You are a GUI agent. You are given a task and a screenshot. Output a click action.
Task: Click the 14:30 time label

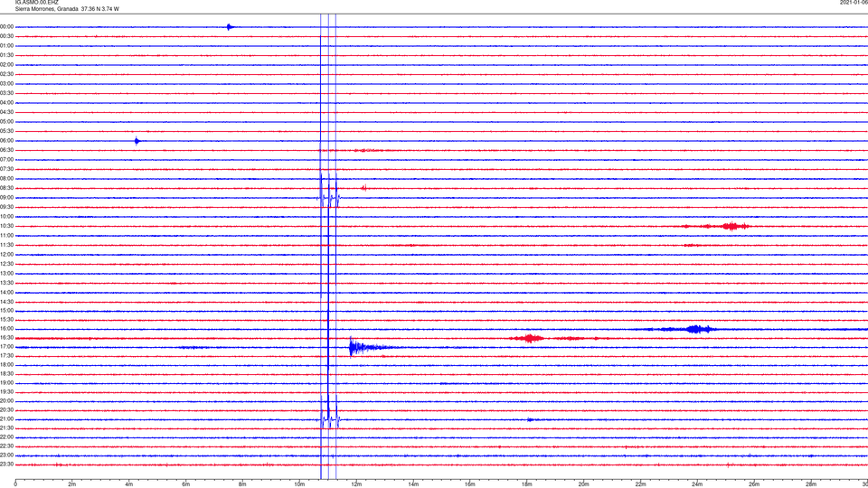click(6, 302)
